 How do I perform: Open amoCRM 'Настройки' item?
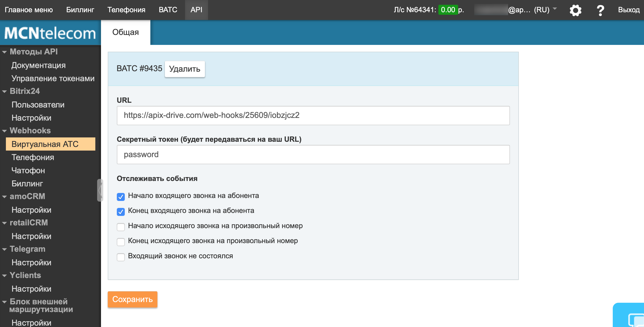(x=31, y=210)
